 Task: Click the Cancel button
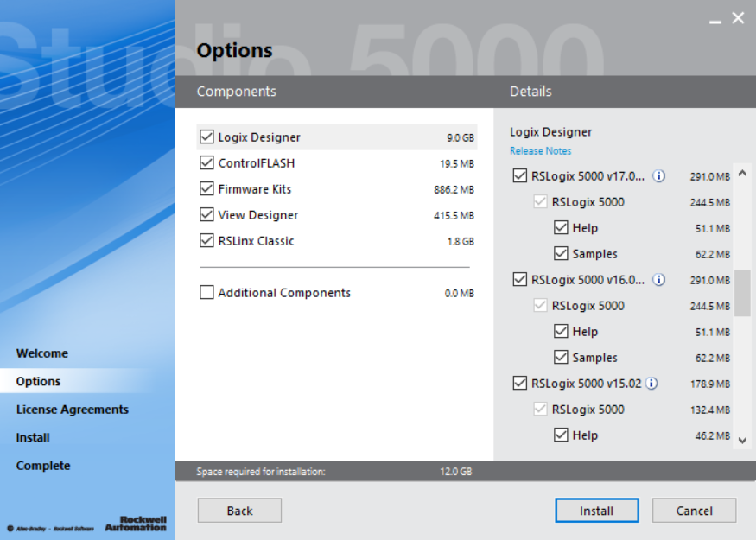(x=695, y=511)
